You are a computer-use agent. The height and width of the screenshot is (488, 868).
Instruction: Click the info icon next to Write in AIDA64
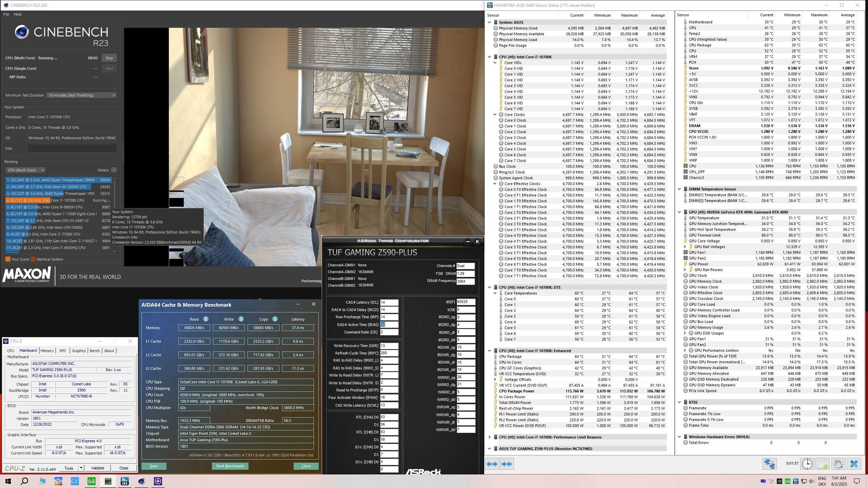click(241, 319)
